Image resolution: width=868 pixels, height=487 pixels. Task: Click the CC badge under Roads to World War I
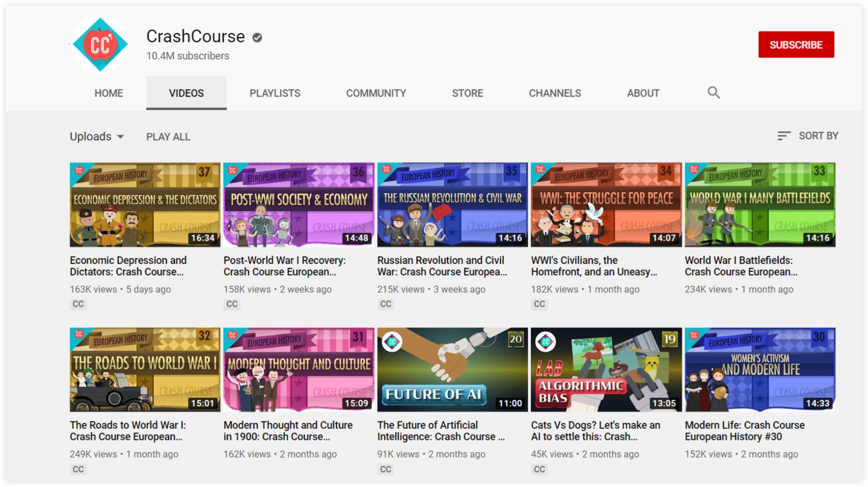pos(78,469)
